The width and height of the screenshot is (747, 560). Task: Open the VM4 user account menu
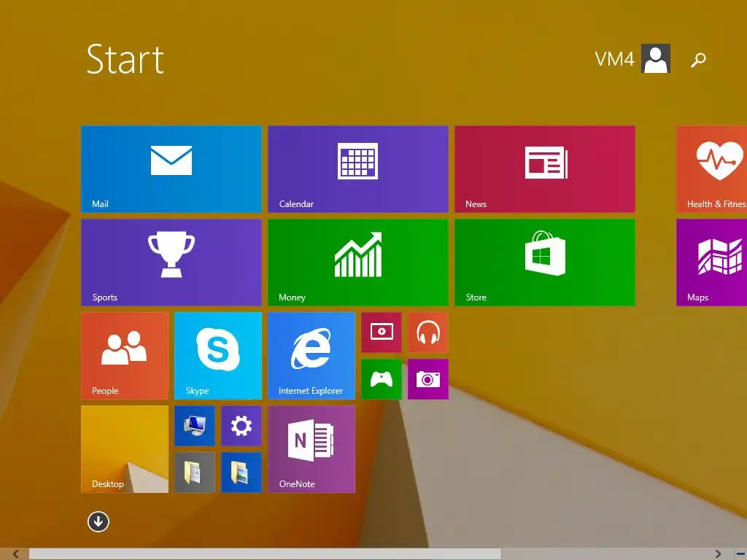pyautogui.click(x=632, y=58)
